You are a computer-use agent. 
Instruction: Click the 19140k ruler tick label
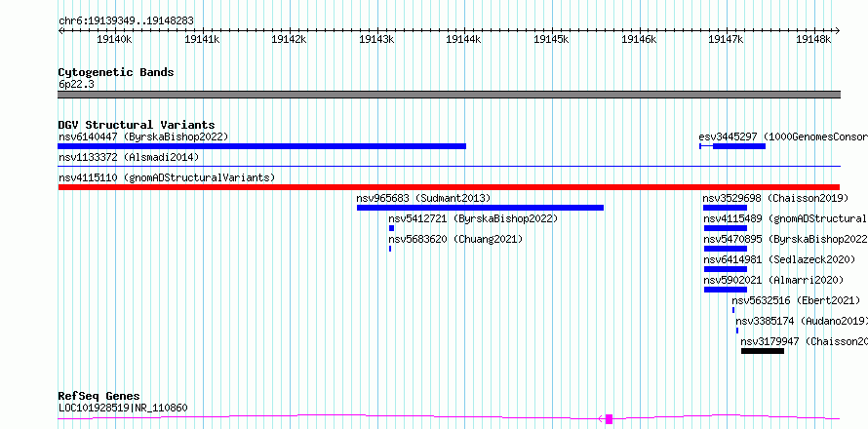(114, 39)
